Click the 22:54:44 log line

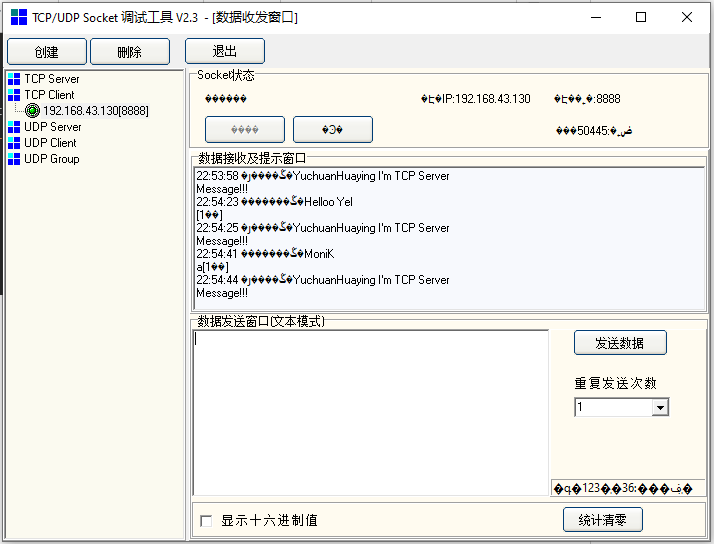pyautogui.click(x=323, y=280)
